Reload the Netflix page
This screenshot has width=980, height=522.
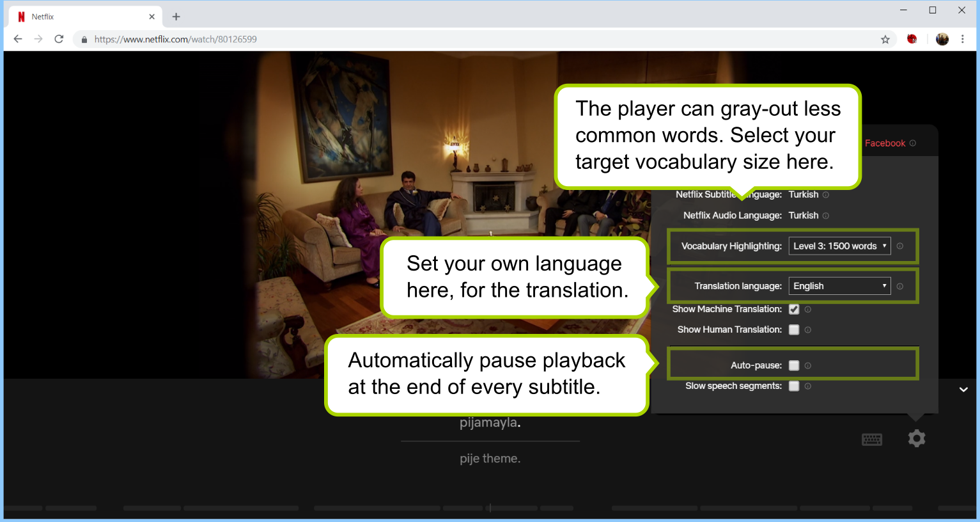coord(59,39)
